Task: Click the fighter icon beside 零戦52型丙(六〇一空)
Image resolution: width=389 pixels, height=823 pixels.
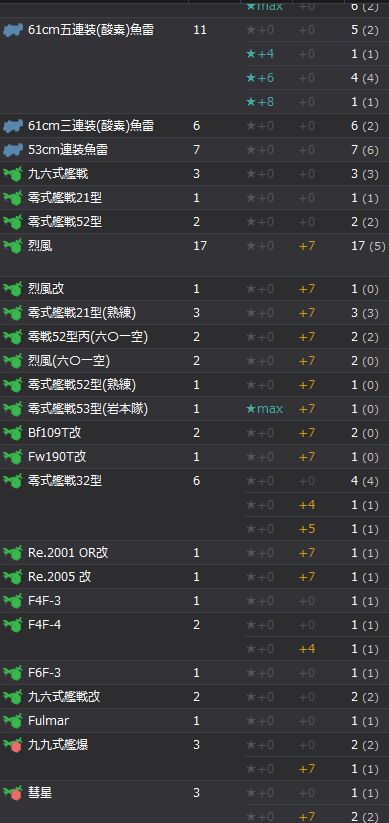Action: [13, 337]
